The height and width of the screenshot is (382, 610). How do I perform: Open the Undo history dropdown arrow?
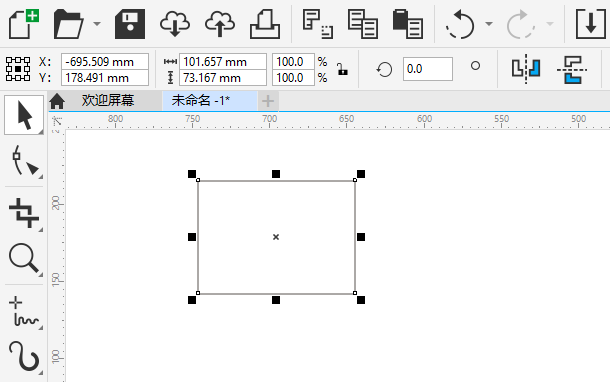(489, 24)
